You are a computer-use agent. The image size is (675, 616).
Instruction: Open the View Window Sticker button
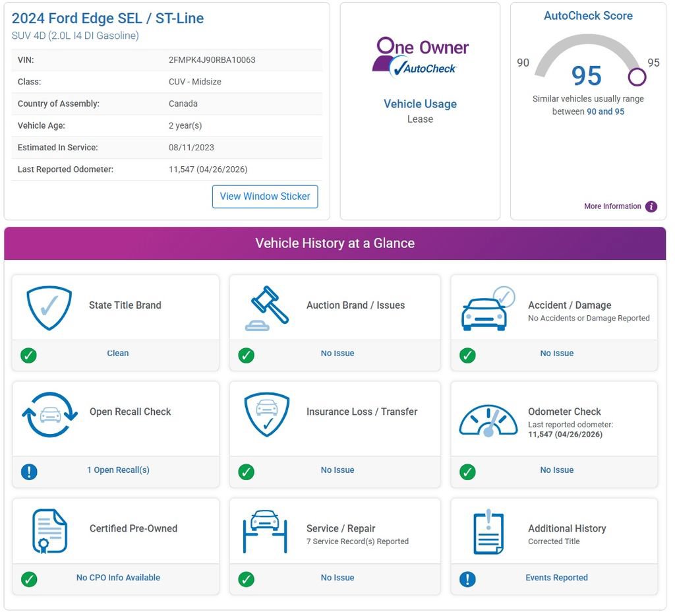[x=265, y=197]
